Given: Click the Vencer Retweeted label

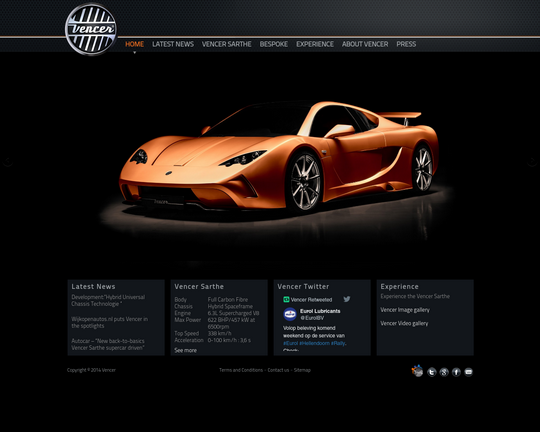Looking at the screenshot, I should [x=311, y=300].
